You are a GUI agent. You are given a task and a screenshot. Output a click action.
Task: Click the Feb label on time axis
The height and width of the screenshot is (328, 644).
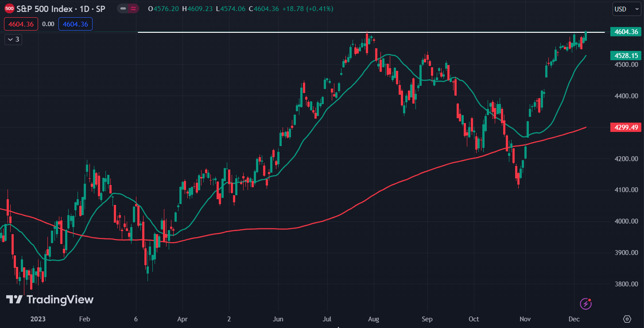pyautogui.click(x=85, y=319)
